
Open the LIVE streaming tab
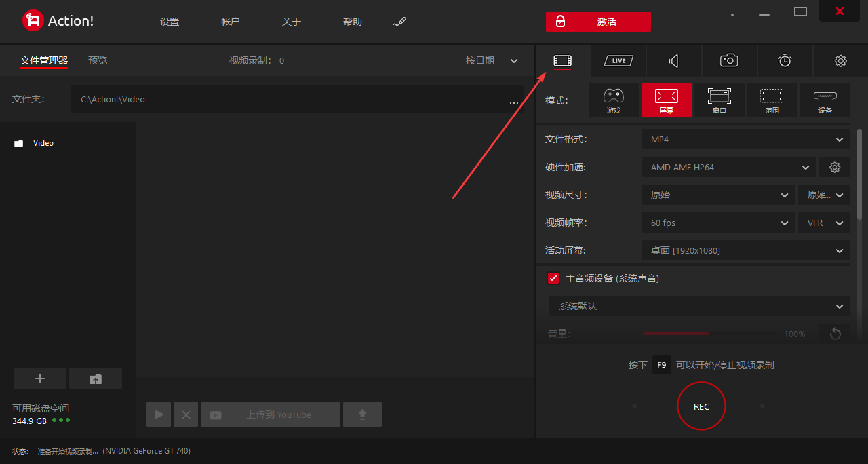tap(618, 61)
